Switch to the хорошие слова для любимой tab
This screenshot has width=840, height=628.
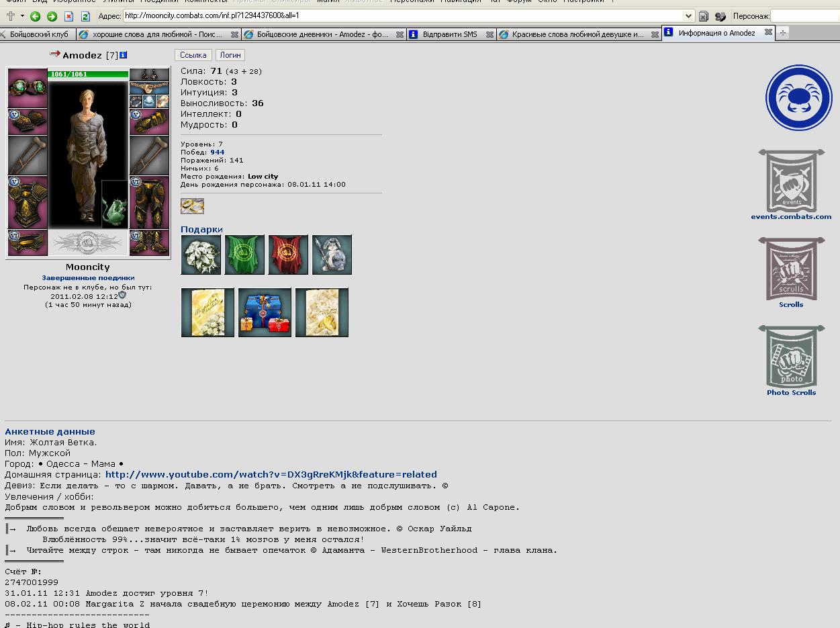158,34
